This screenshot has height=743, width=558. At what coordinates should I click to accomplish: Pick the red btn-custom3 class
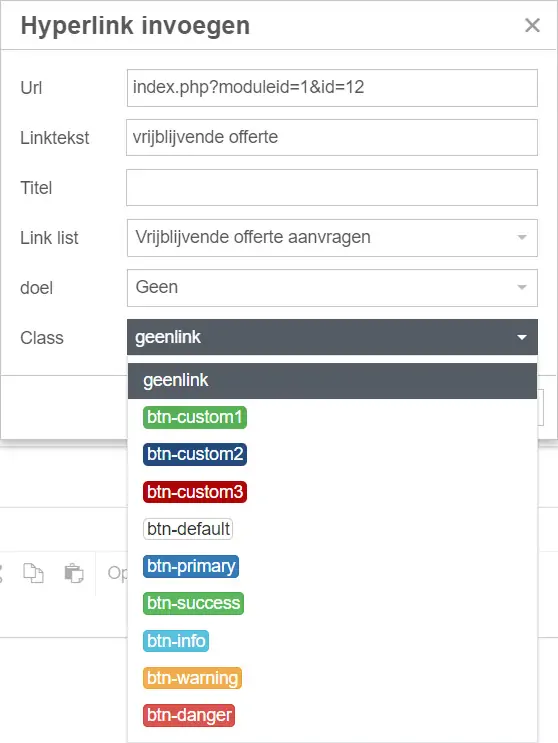tap(195, 492)
